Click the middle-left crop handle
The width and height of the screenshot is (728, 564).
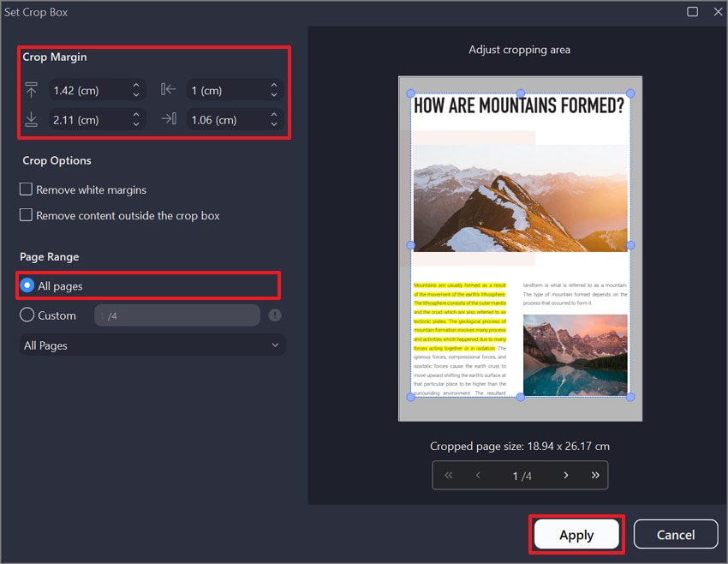(x=410, y=245)
